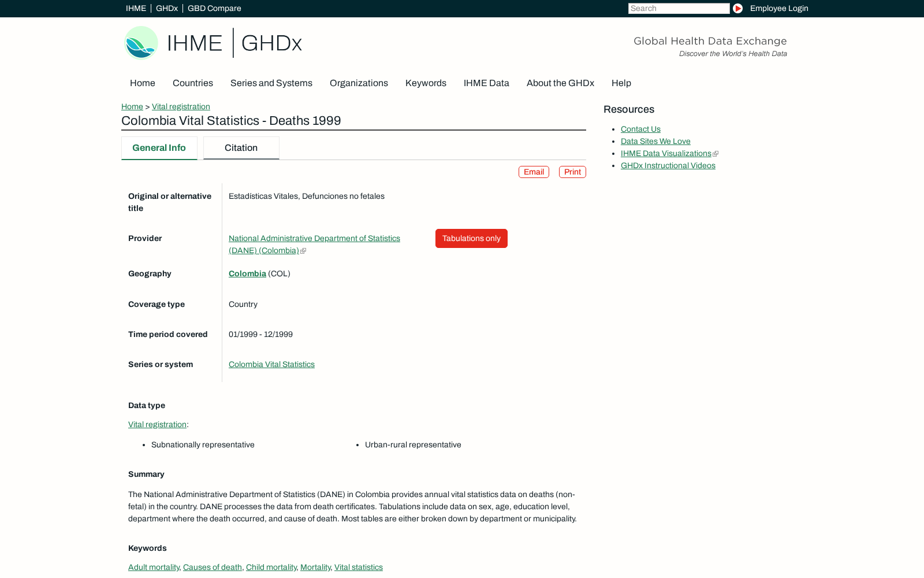
Task: Open GHDx Instructional Videos link
Action: pyautogui.click(x=668, y=166)
